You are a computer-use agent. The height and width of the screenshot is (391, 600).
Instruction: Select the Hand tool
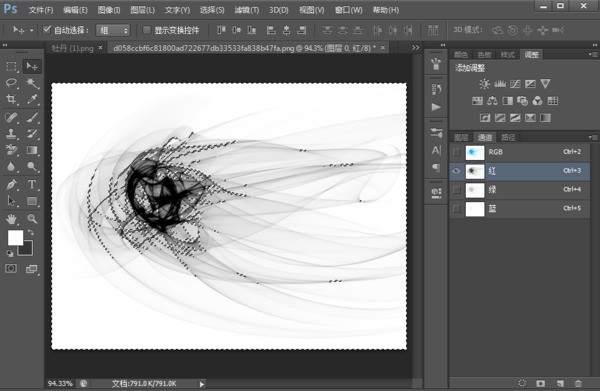click(11, 219)
